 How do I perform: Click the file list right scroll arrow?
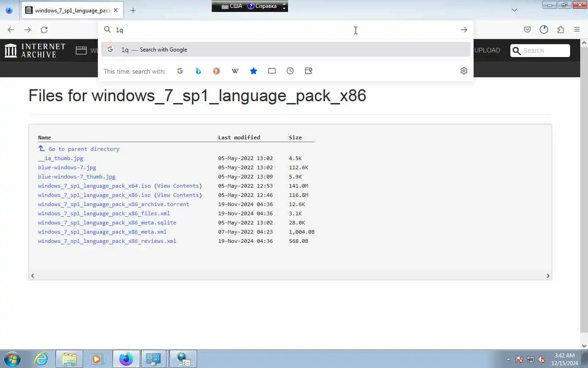coord(548,276)
